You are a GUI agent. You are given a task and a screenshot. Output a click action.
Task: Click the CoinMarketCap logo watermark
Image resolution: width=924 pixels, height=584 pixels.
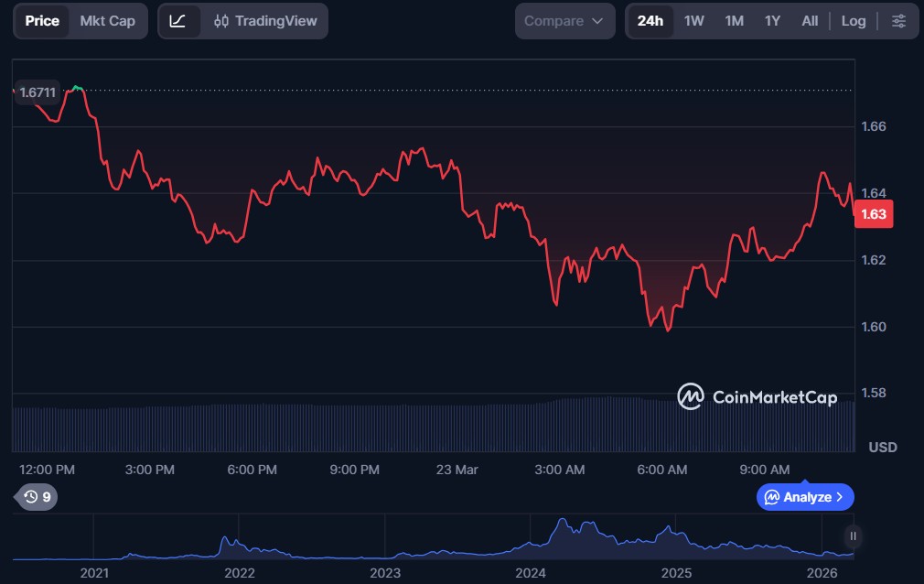[757, 396]
